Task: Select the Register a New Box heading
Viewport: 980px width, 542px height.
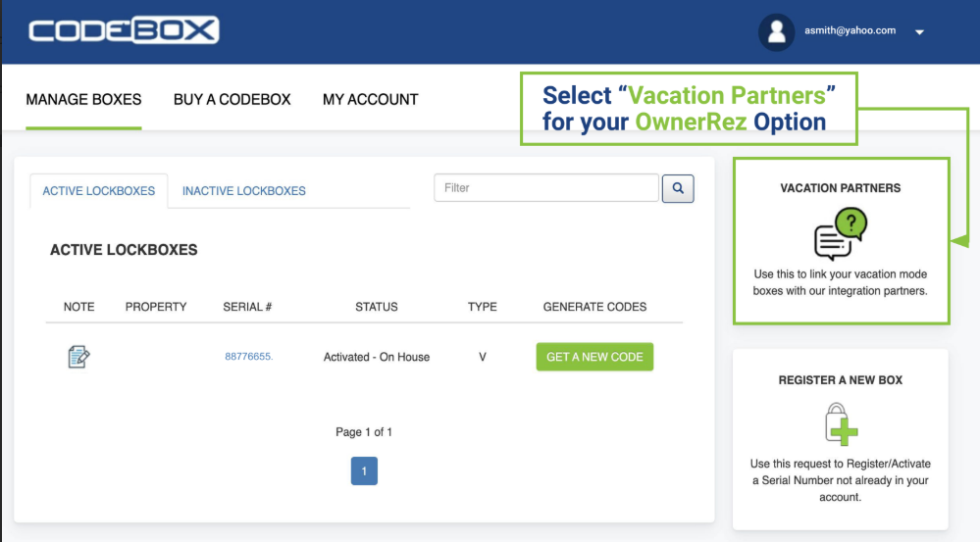Action: [841, 379]
